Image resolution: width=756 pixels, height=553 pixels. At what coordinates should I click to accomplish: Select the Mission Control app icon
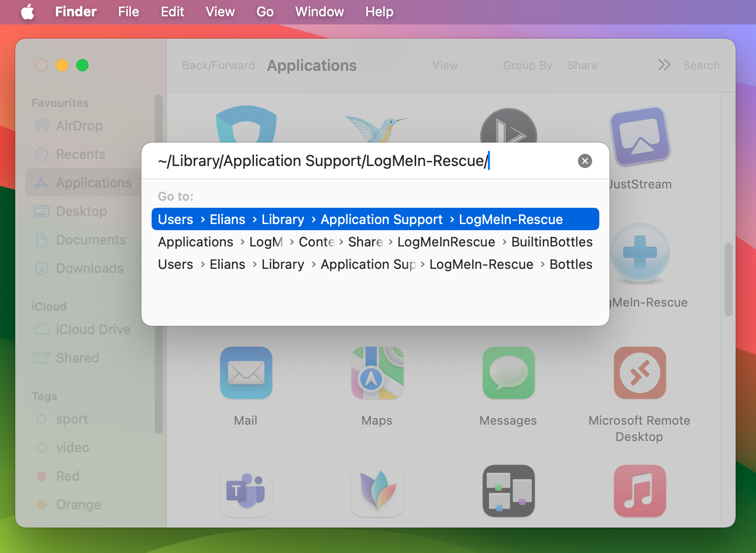click(x=509, y=491)
